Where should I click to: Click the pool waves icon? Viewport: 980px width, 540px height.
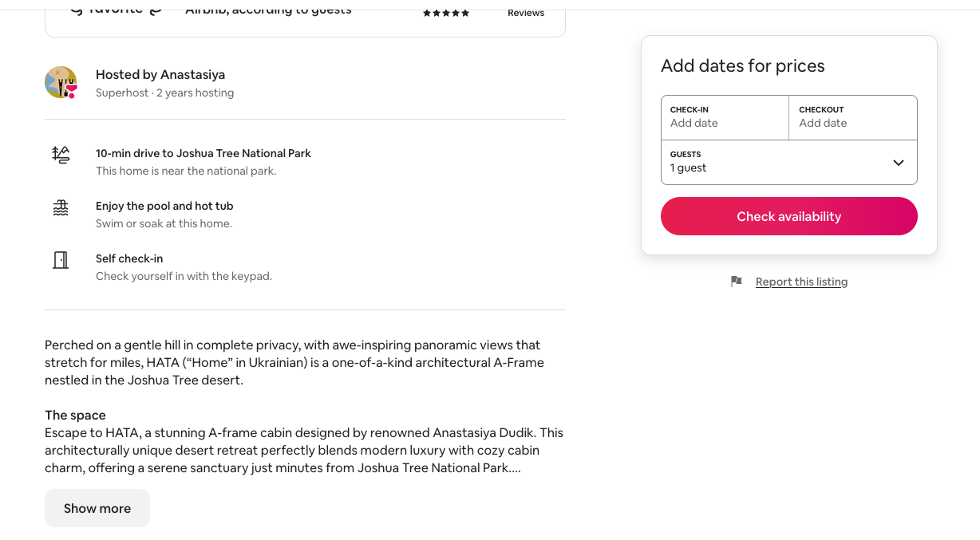[61, 208]
